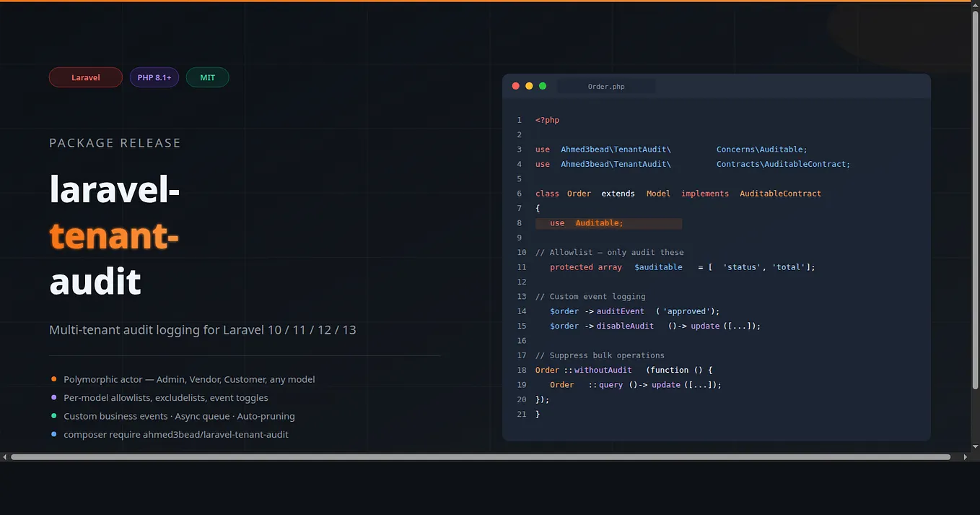Click the MIT license badge

pos(208,77)
